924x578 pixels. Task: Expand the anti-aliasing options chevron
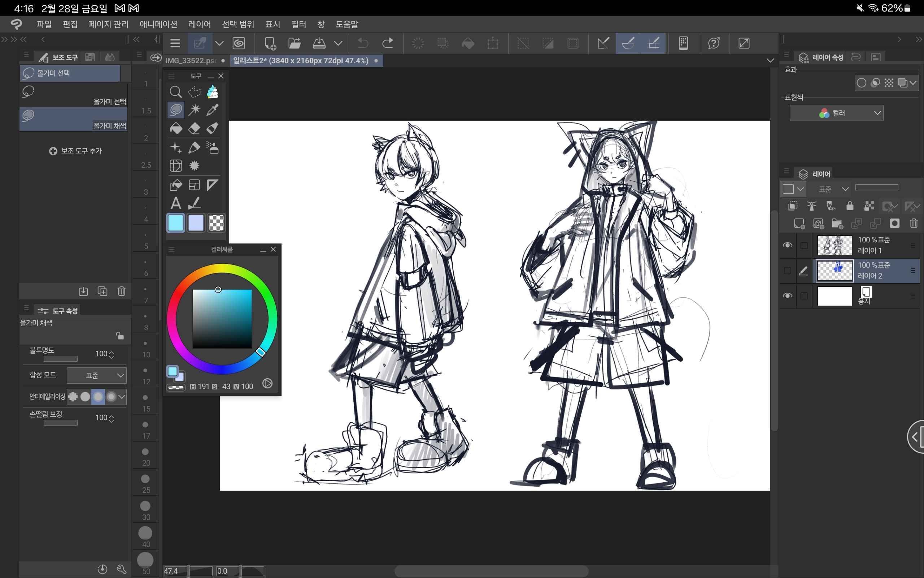click(x=122, y=397)
